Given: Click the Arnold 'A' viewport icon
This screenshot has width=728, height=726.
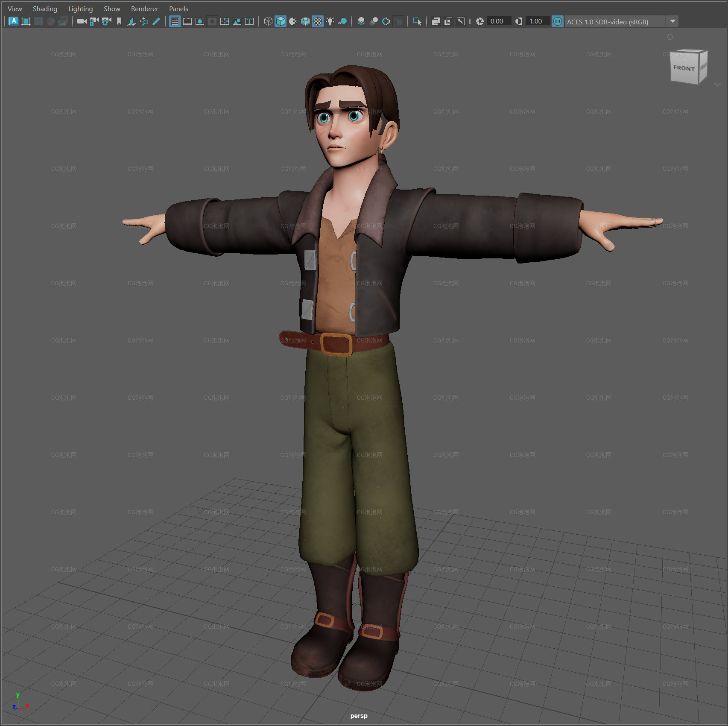Looking at the screenshot, I should (13, 21).
